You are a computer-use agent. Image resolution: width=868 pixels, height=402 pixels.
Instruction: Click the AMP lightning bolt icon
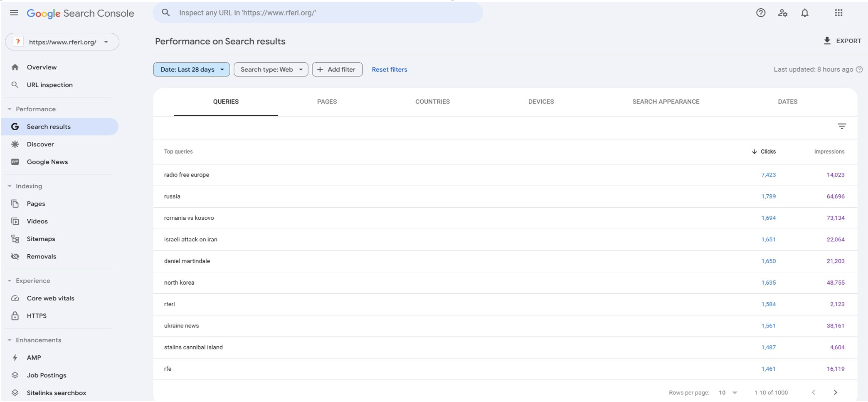click(x=15, y=358)
